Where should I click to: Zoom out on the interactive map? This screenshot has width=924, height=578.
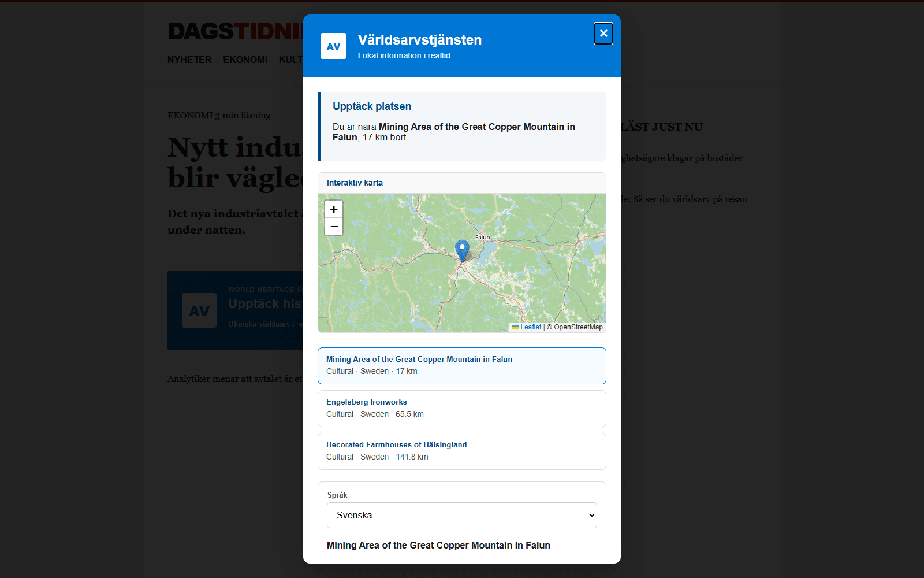[334, 227]
